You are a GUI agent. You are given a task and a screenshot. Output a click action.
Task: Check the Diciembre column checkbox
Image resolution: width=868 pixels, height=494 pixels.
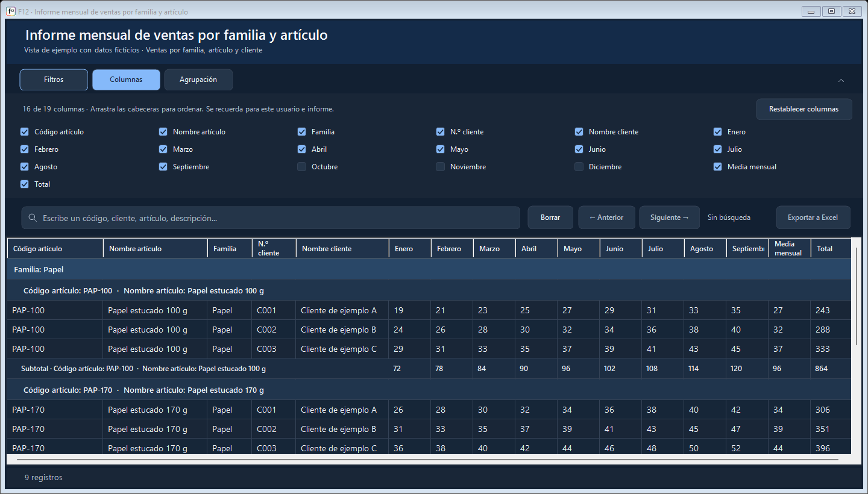point(579,167)
